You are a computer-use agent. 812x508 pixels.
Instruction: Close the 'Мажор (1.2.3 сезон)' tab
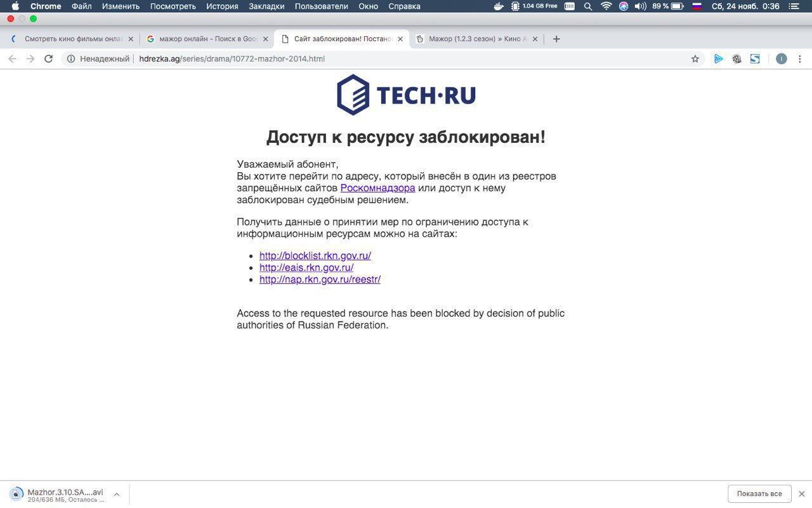pyautogui.click(x=535, y=39)
